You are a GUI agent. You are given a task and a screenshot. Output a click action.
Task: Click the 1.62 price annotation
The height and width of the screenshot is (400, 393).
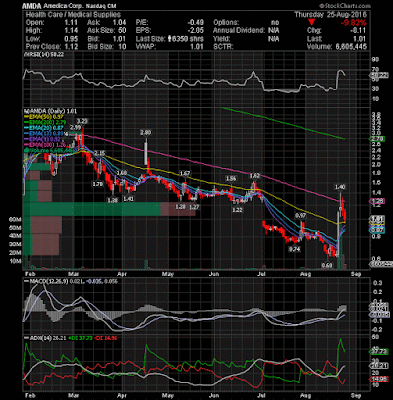point(254,175)
